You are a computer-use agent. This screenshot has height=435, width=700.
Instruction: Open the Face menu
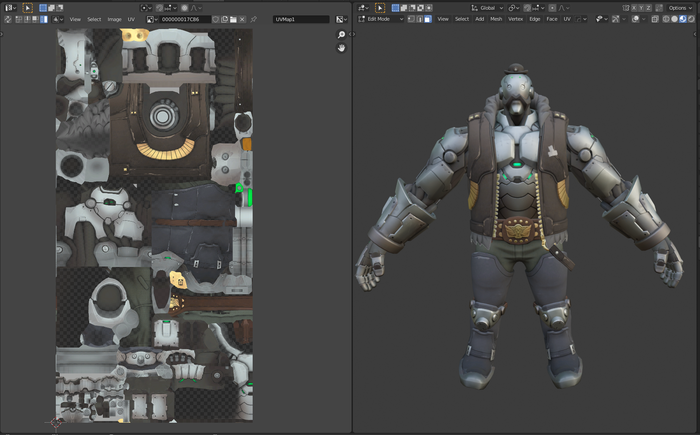[552, 19]
